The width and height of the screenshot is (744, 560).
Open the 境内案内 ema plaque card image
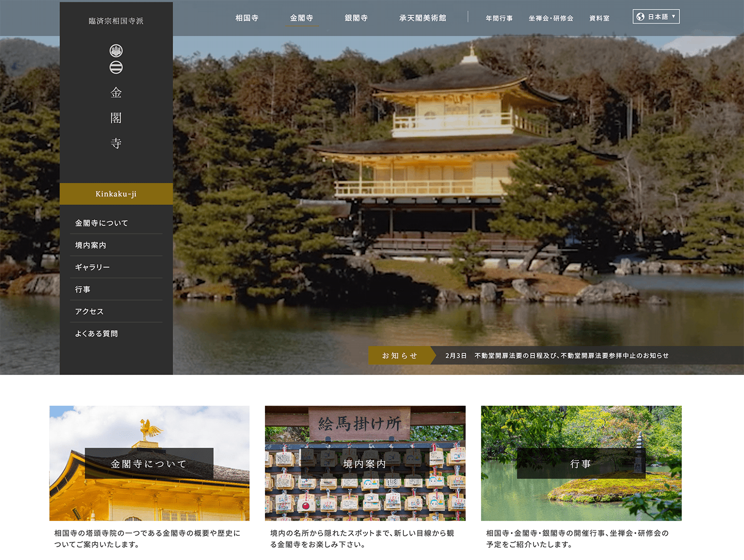pyautogui.click(x=365, y=463)
